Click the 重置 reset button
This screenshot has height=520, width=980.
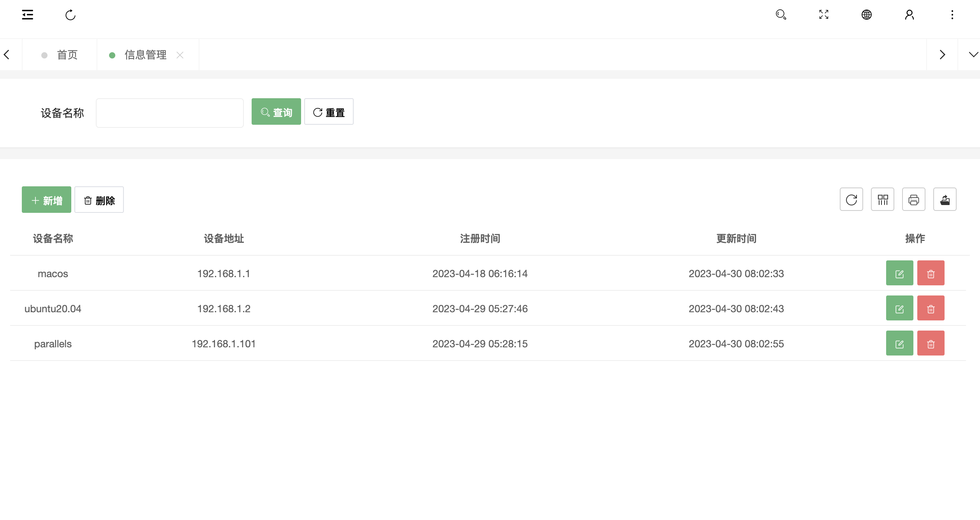[329, 112]
